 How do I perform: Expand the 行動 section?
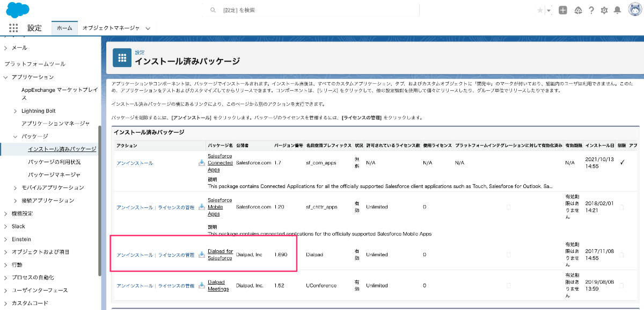5,265
